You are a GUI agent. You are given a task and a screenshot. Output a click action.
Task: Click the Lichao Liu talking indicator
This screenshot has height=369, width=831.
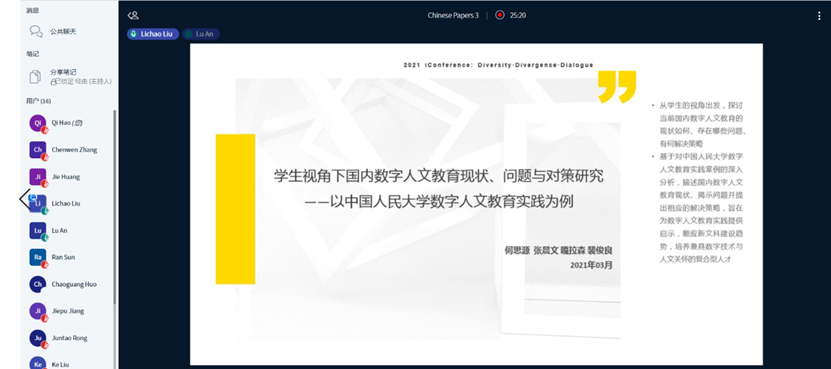tap(153, 34)
